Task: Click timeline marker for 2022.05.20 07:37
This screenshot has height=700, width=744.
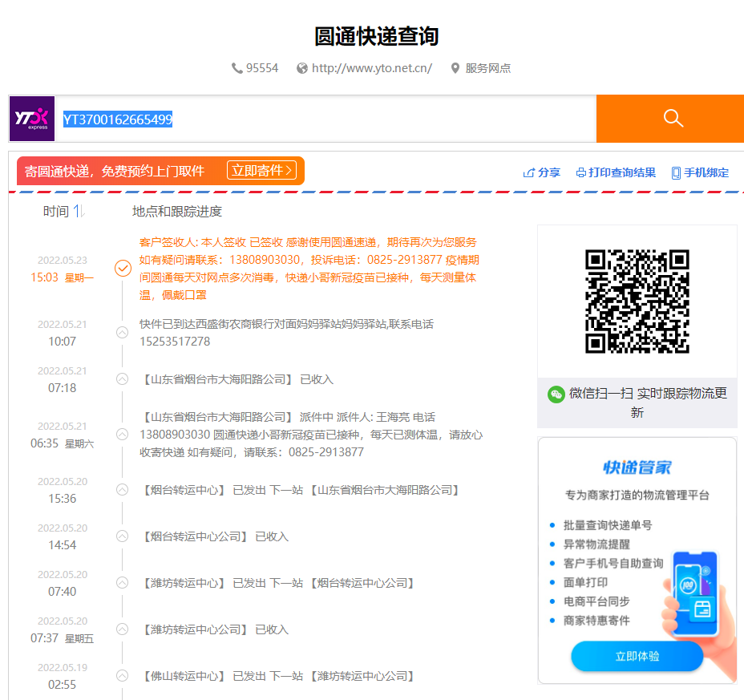Action: coord(123,629)
